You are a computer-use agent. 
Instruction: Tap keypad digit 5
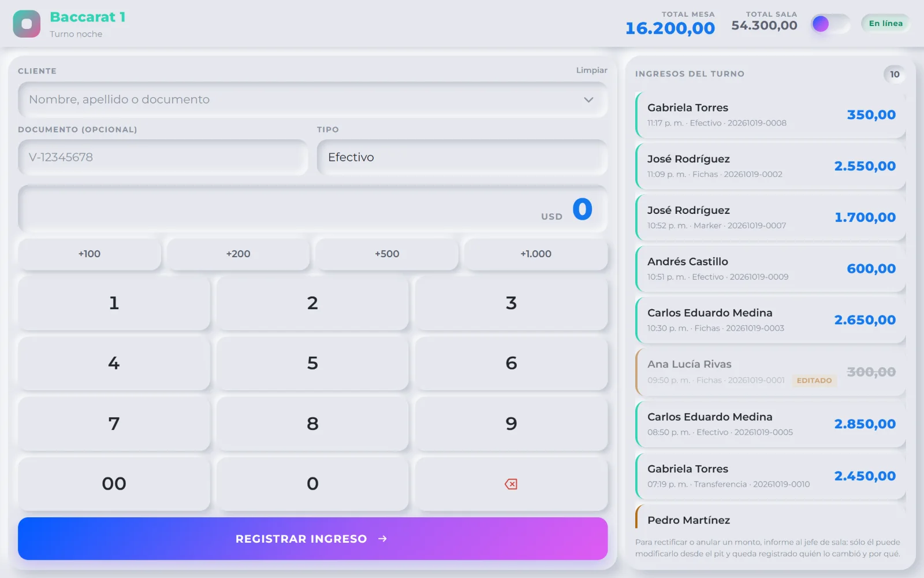pyautogui.click(x=312, y=363)
